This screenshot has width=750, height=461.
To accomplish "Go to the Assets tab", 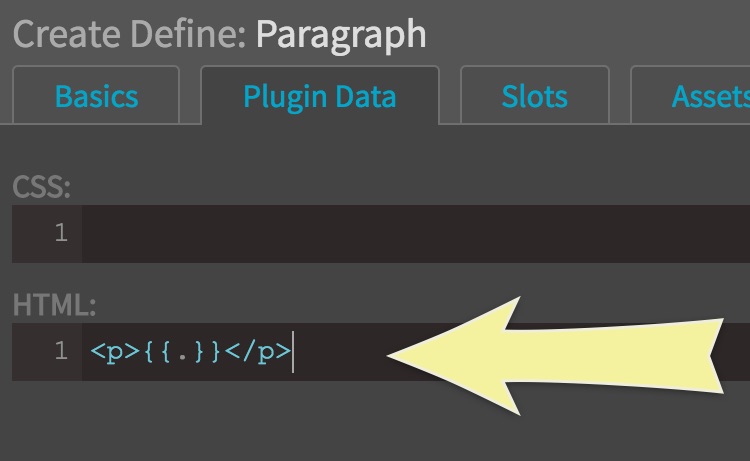I will (708, 97).
